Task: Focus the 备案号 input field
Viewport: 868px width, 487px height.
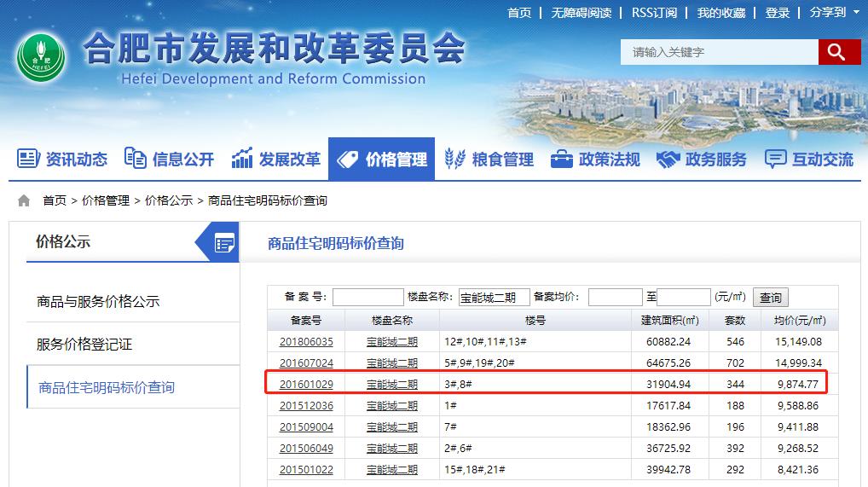Action: click(368, 298)
